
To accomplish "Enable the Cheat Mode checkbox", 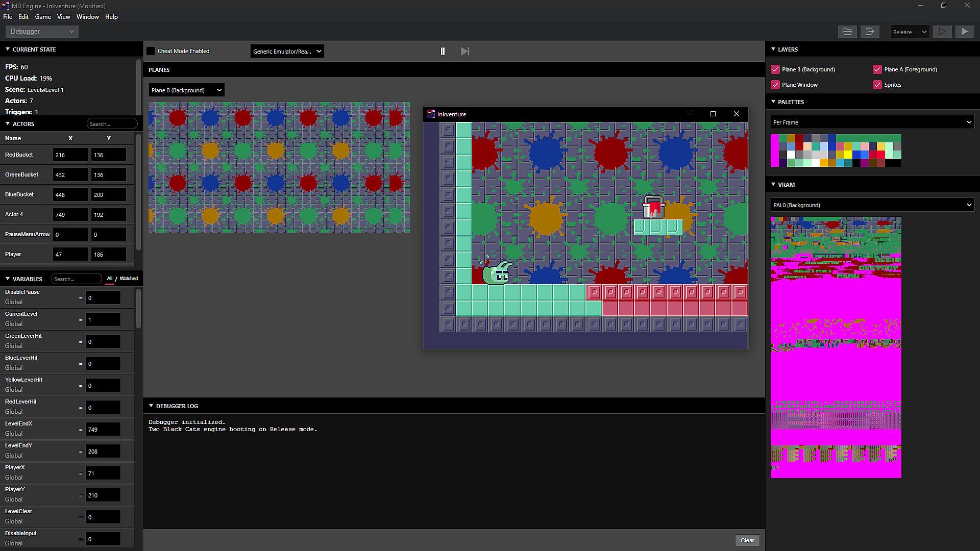I will coord(151,51).
